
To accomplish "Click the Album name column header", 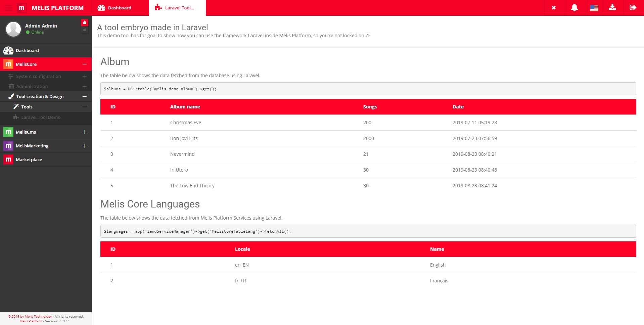I will tap(185, 107).
